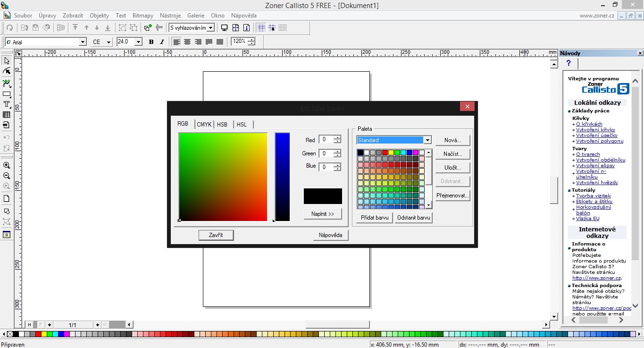
Task: Open the Arial font dropdown
Action: (83, 42)
